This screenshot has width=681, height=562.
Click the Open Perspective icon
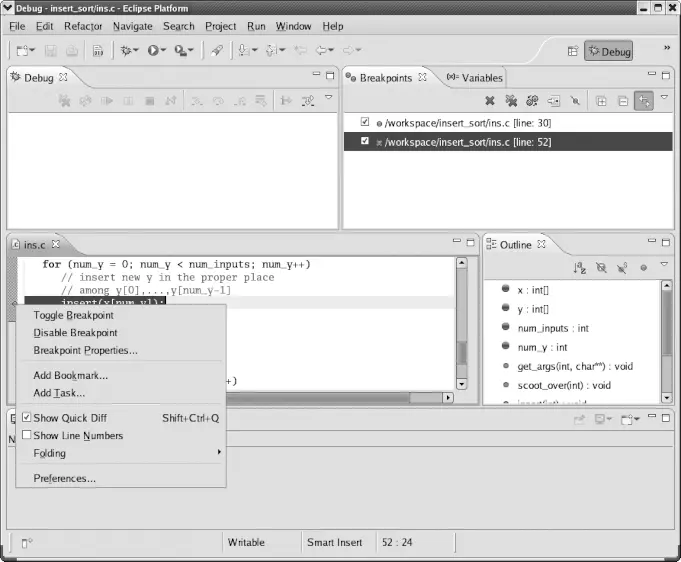pyautogui.click(x=573, y=51)
